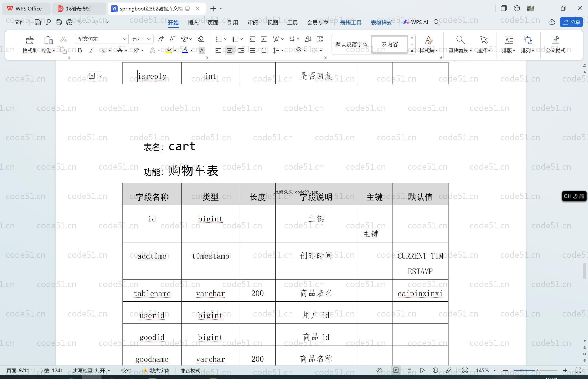Click the Clear Formatting eraser icon
This screenshot has height=379, width=588.
(201, 39)
